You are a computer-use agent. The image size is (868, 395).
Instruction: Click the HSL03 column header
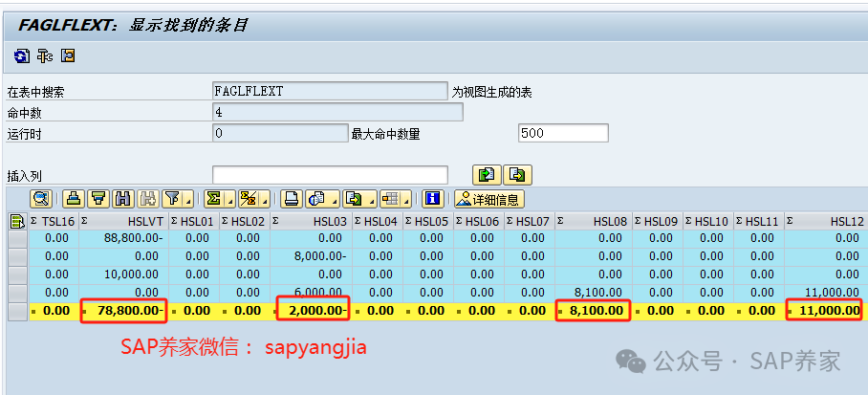coord(311,222)
